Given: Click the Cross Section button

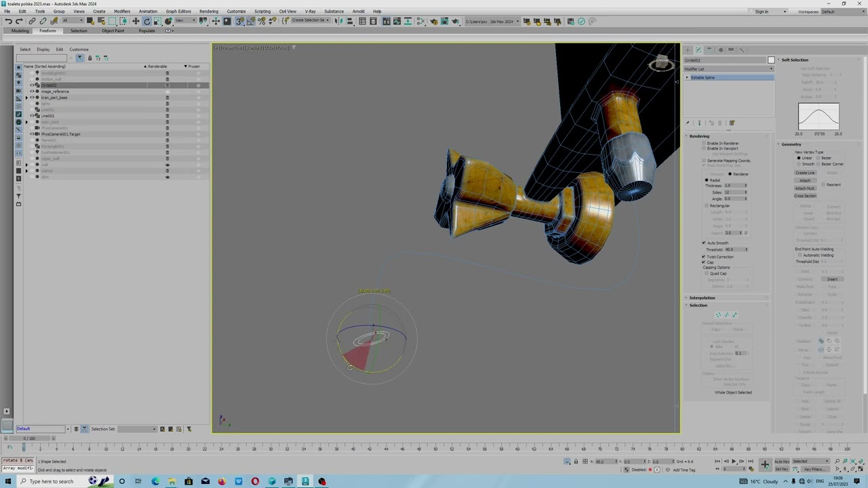Looking at the screenshot, I should tap(805, 196).
